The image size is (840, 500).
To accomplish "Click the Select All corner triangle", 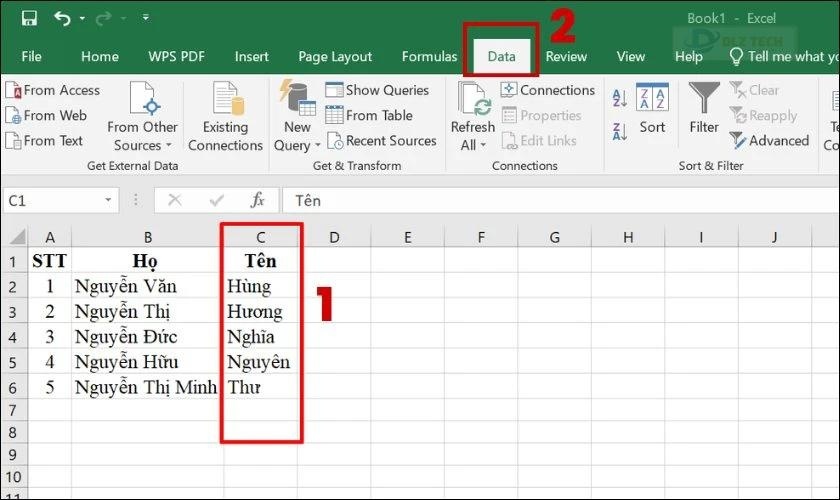I will coord(17,236).
